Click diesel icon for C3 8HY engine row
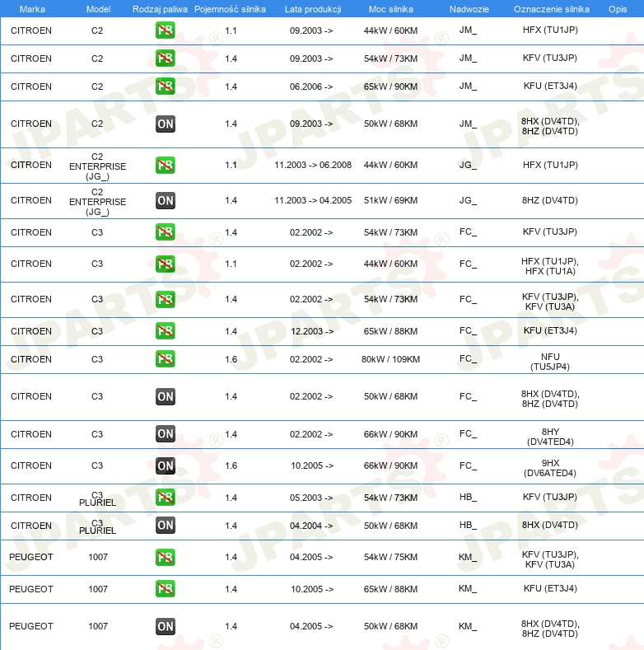This screenshot has width=644, height=650. [x=166, y=434]
